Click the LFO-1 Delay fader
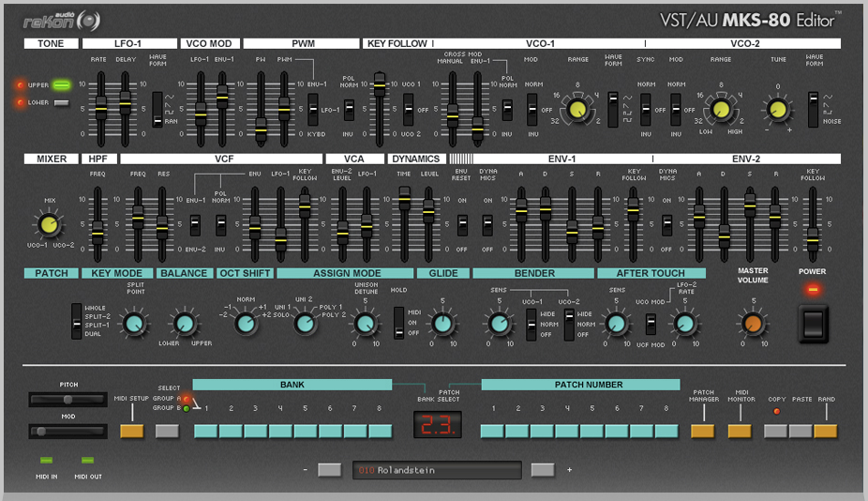868x501 pixels. 125,109
